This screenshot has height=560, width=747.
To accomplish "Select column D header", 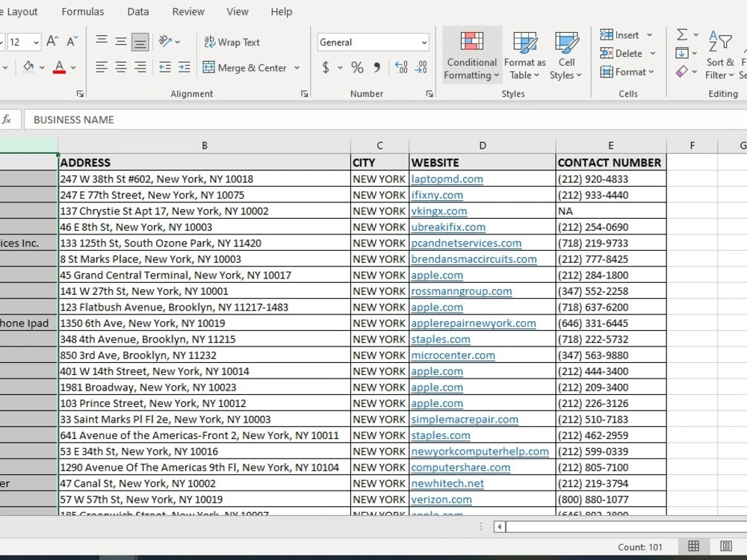I will pyautogui.click(x=482, y=146).
